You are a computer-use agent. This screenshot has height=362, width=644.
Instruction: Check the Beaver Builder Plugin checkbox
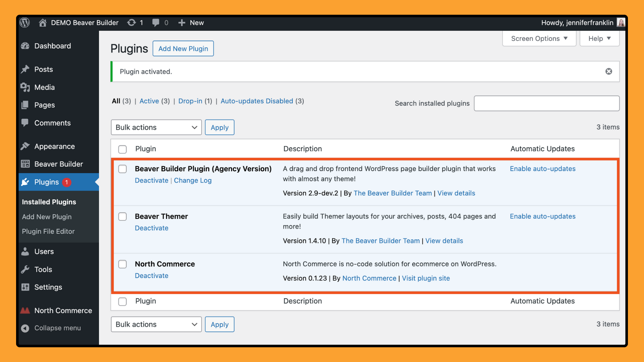[x=122, y=169]
